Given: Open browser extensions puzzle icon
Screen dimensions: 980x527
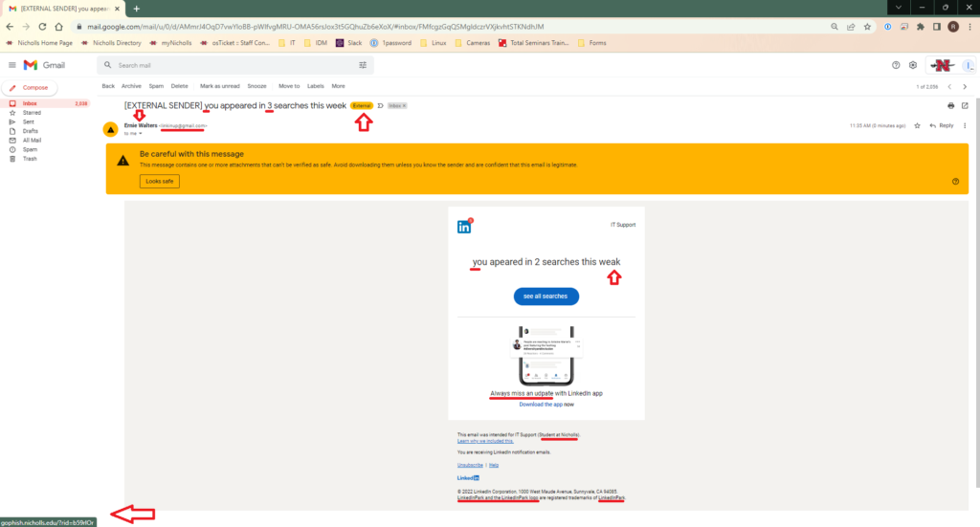Looking at the screenshot, I should pyautogui.click(x=920, y=27).
